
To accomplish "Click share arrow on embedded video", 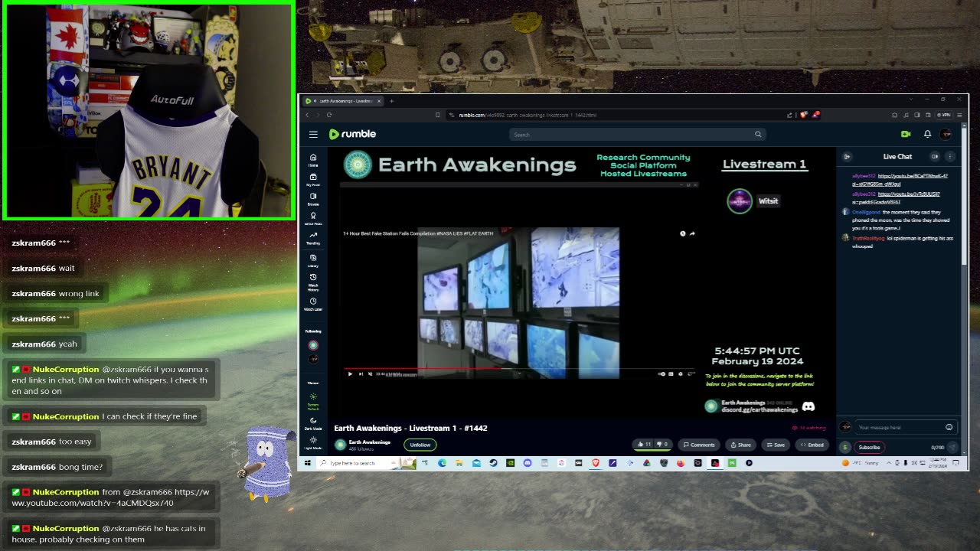I will point(692,233).
